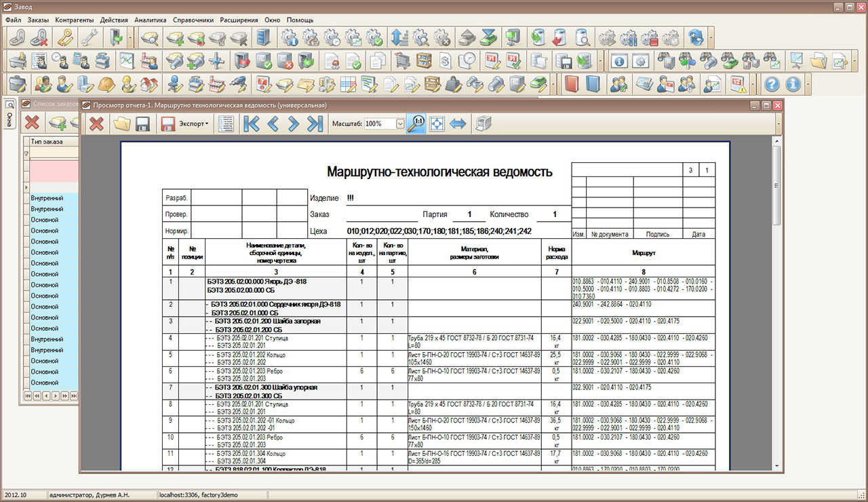This screenshot has width=868, height=502.
Task: Toggle fit whole page view
Action: (x=437, y=124)
